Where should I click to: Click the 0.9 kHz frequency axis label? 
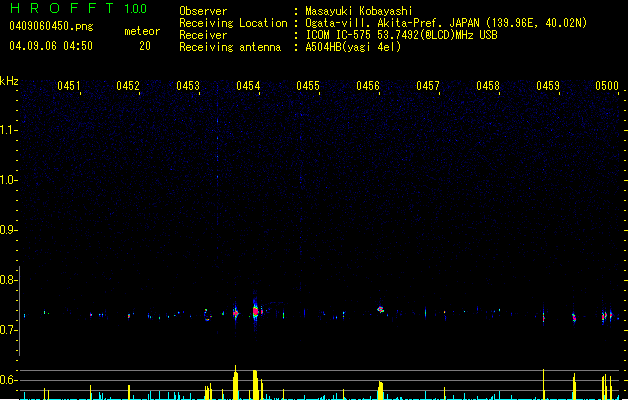8,230
